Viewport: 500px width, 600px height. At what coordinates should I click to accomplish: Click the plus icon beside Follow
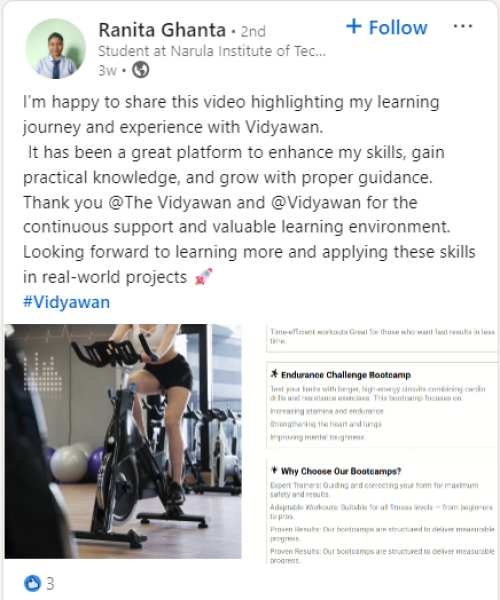353,26
